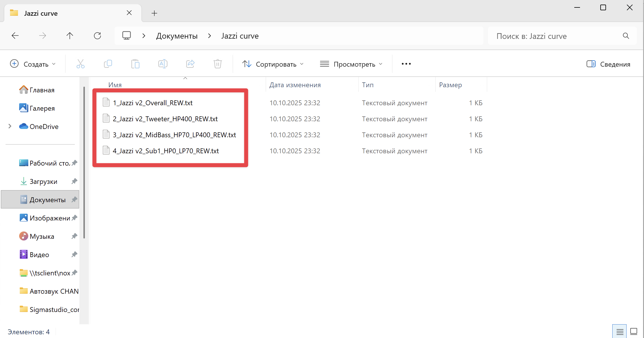
Task: Open the Просмотреть view menu
Action: point(351,64)
